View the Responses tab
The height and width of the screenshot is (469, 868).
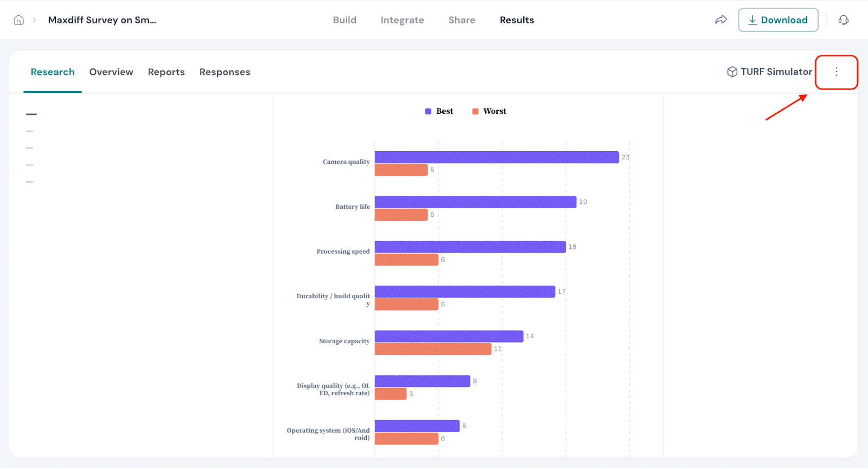[x=225, y=72]
